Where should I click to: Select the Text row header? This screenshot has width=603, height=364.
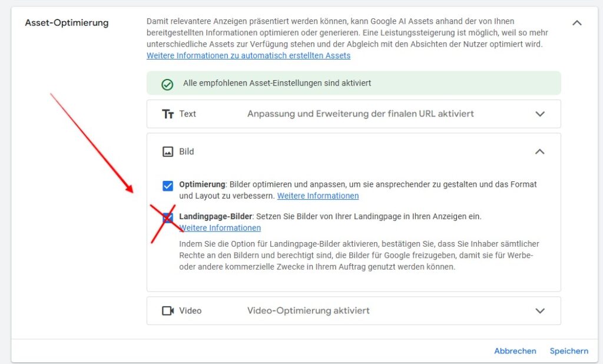point(188,114)
